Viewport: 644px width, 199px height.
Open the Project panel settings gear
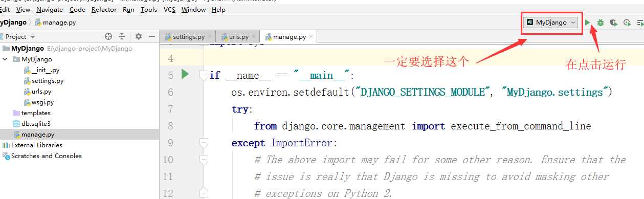pos(138,36)
